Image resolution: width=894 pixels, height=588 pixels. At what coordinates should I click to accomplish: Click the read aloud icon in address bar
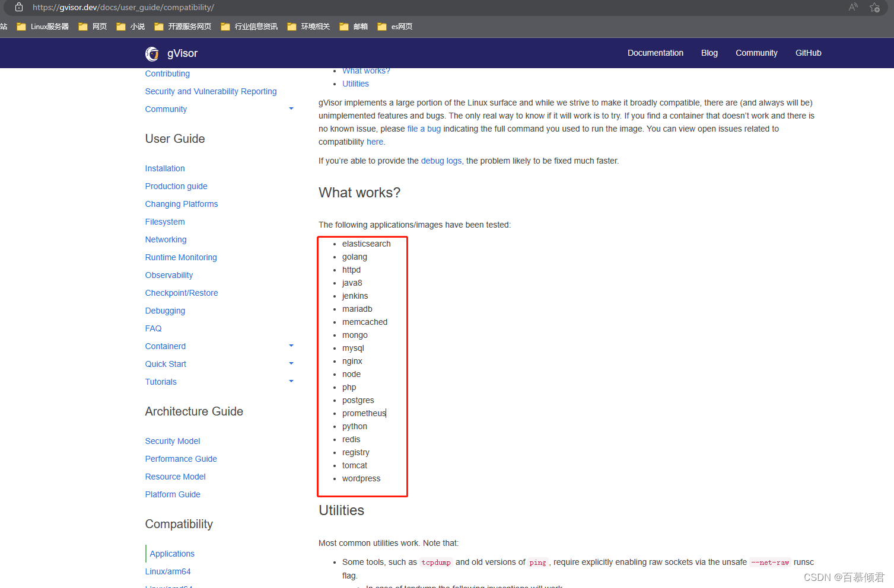click(x=853, y=7)
